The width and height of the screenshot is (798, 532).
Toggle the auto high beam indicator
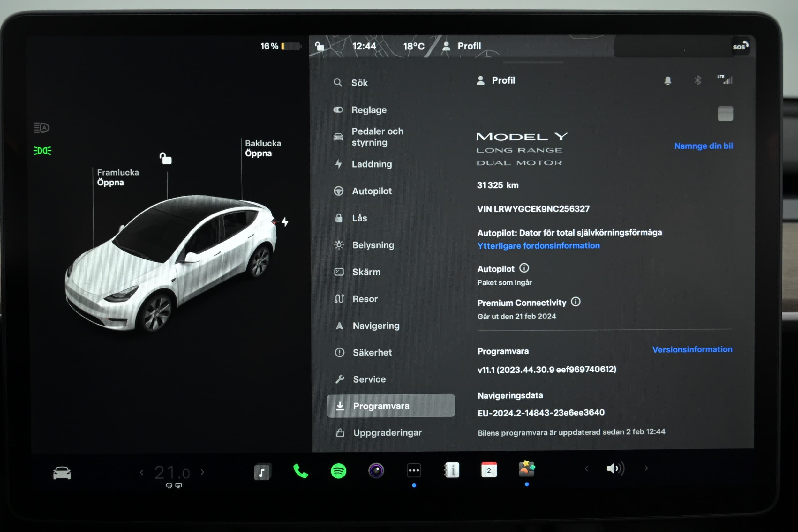[42, 128]
